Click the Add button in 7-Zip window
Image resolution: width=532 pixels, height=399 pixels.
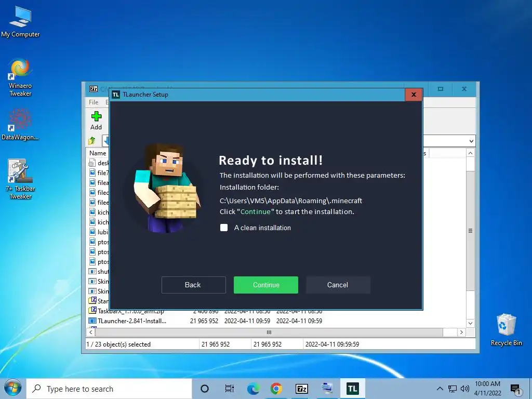click(x=96, y=121)
